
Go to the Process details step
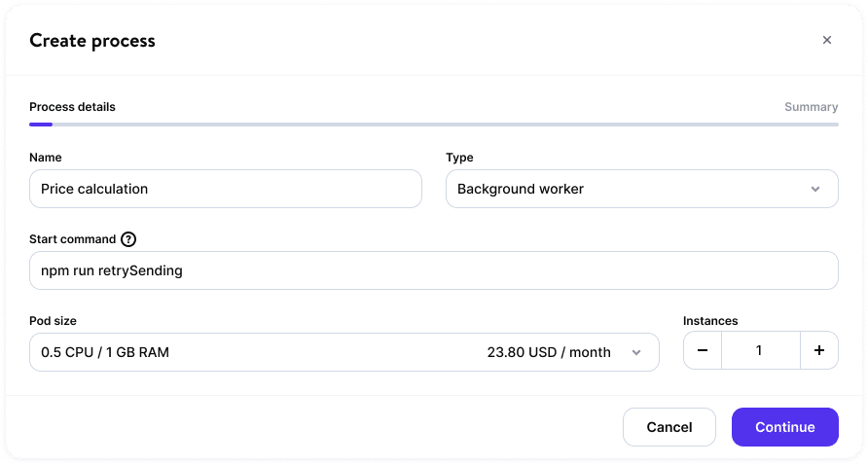click(72, 107)
